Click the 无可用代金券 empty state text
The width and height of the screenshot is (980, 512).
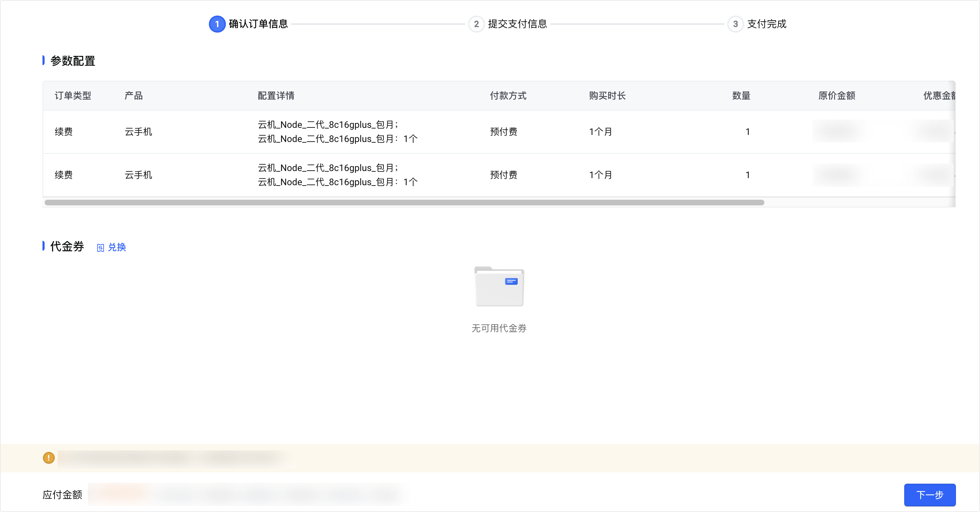point(499,328)
